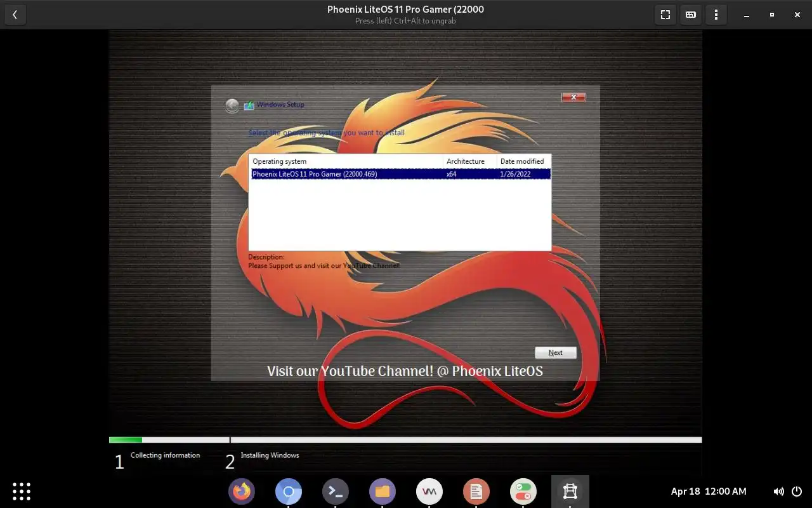Launch Firefox from the dock
812x508 pixels.
pos(242,491)
